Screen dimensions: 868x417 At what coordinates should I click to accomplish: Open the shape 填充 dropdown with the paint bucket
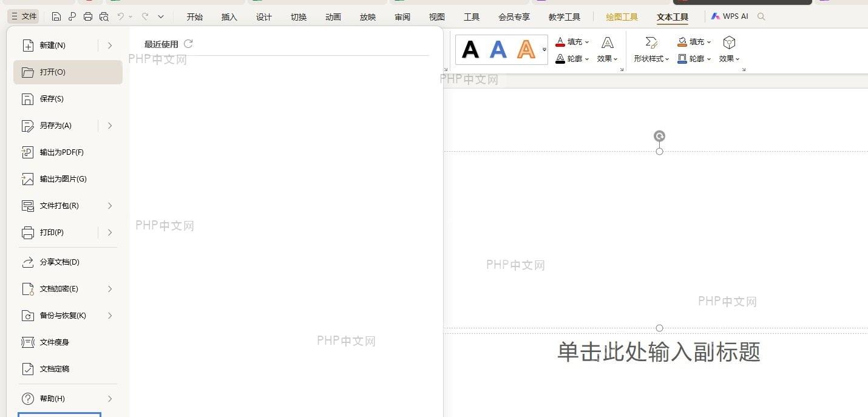point(694,42)
